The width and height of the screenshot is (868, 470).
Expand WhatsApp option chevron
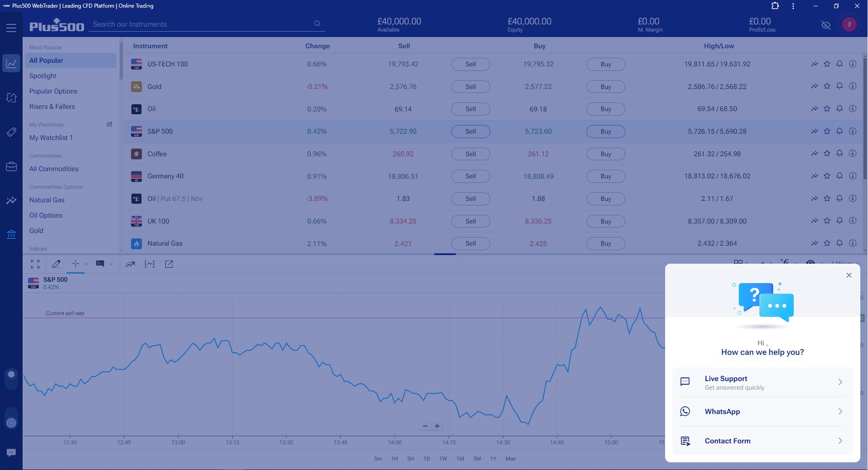[840, 411]
